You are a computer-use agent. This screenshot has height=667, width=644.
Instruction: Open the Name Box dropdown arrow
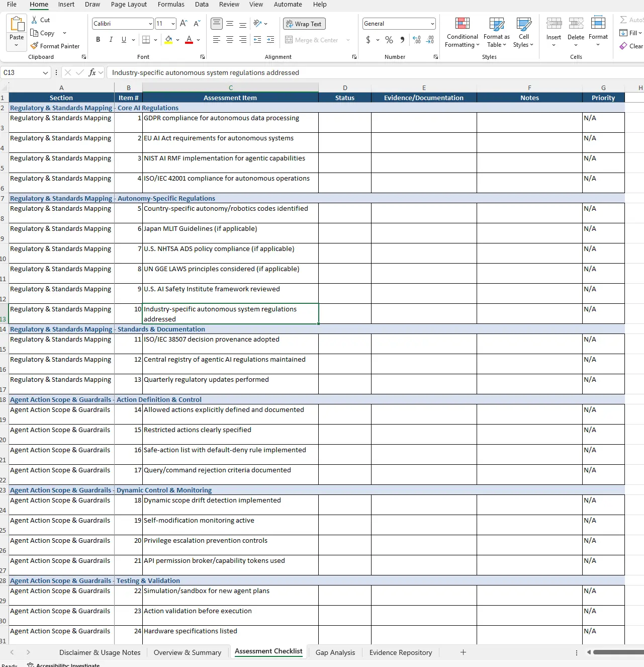(45, 73)
